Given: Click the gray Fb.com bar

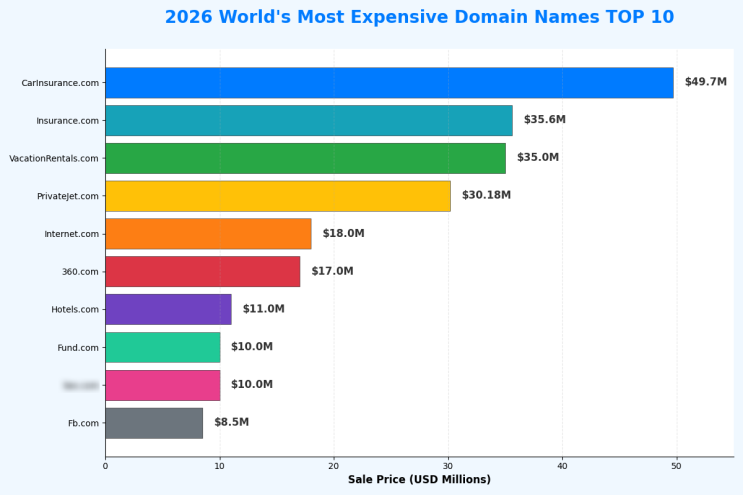Looking at the screenshot, I should coord(154,423).
